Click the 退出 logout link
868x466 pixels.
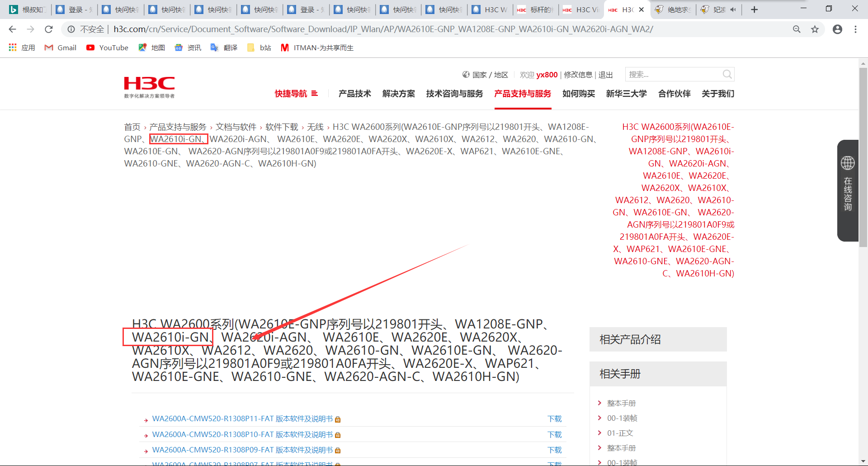click(606, 75)
